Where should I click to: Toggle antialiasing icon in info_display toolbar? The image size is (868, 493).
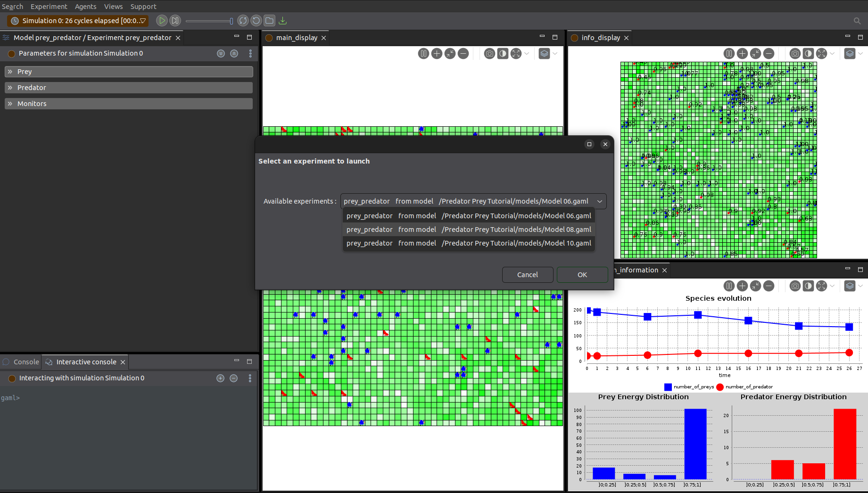pos(808,54)
